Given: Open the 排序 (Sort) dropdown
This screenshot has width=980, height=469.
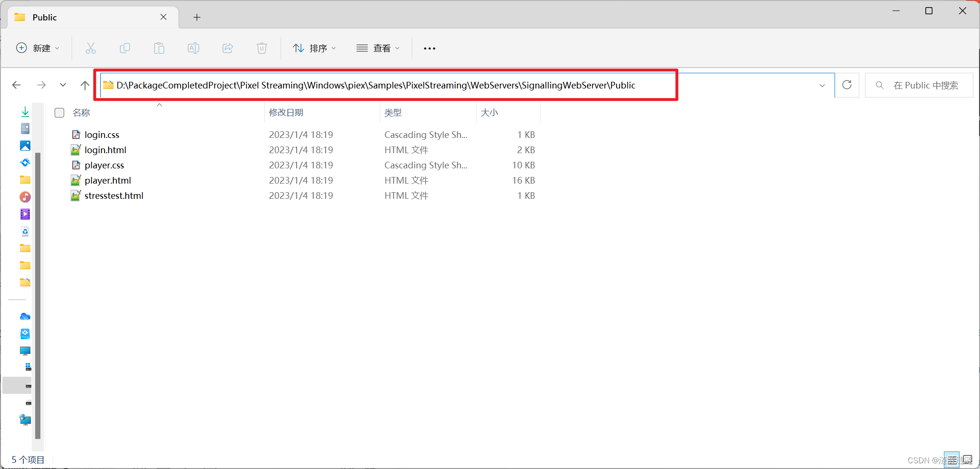Looking at the screenshot, I should [315, 48].
